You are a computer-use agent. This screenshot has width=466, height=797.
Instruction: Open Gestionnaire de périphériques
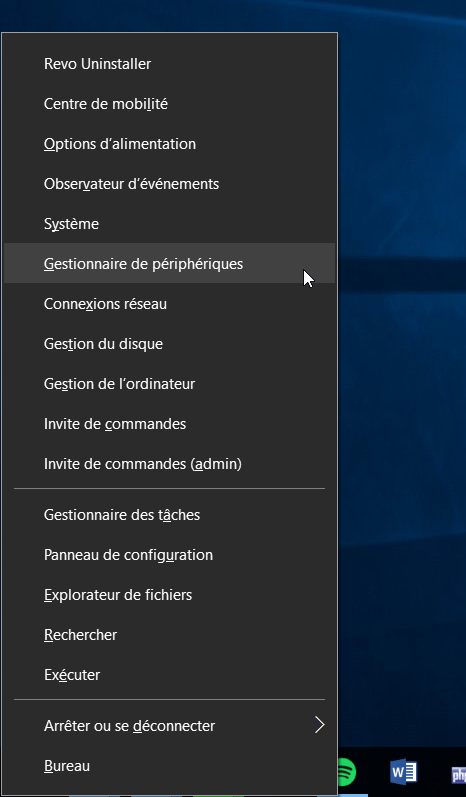169,263
